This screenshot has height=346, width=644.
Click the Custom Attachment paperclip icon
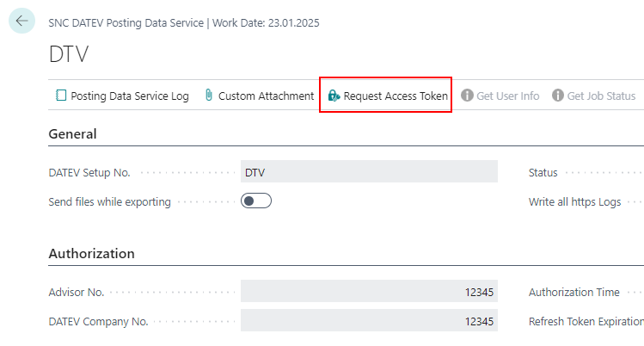[208, 96]
